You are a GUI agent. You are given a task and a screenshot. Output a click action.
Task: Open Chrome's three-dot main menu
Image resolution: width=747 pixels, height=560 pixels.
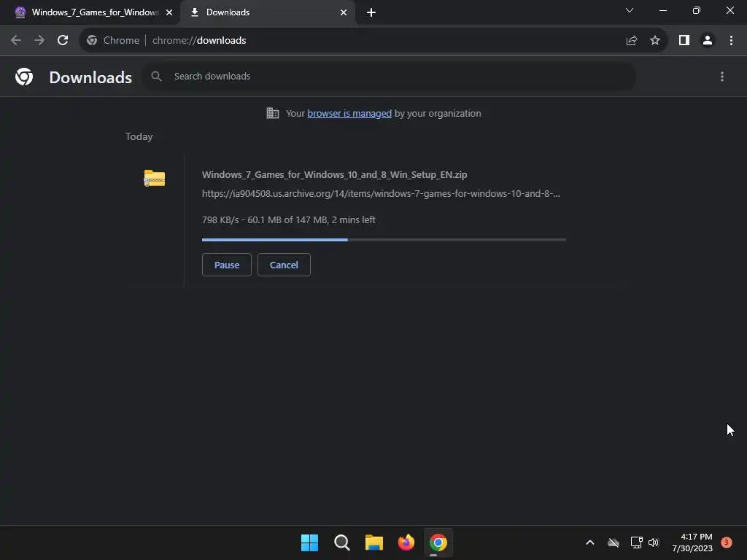click(731, 41)
